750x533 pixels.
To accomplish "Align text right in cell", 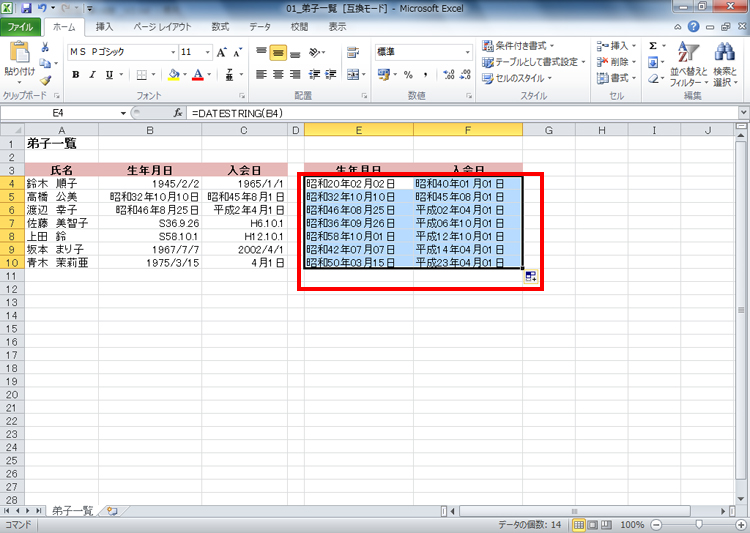I will (295, 75).
